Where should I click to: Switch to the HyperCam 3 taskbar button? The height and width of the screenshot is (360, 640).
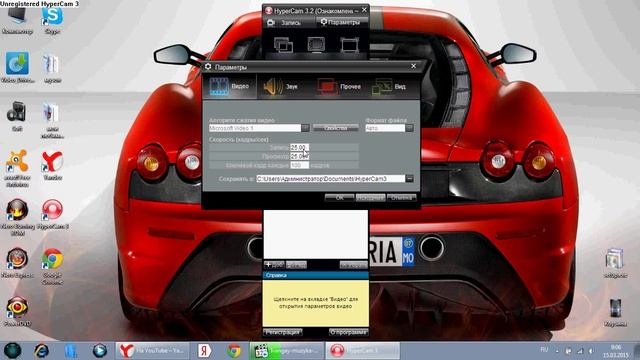[x=362, y=350]
